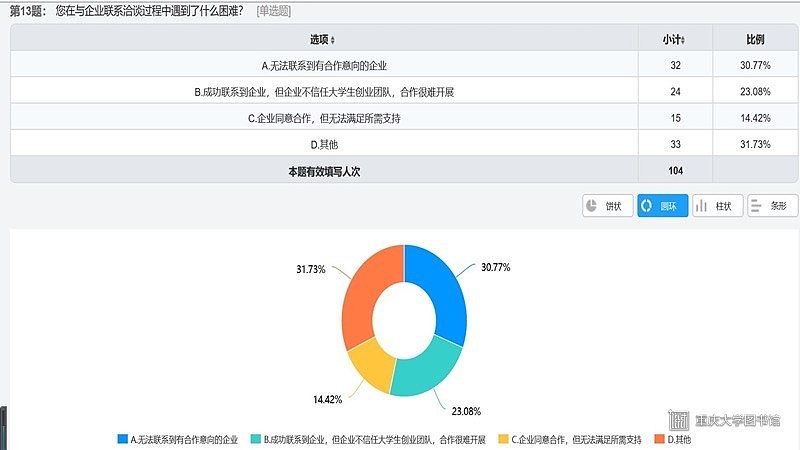
Task: Sort table by 小计 column arrow
Action: click(x=684, y=40)
